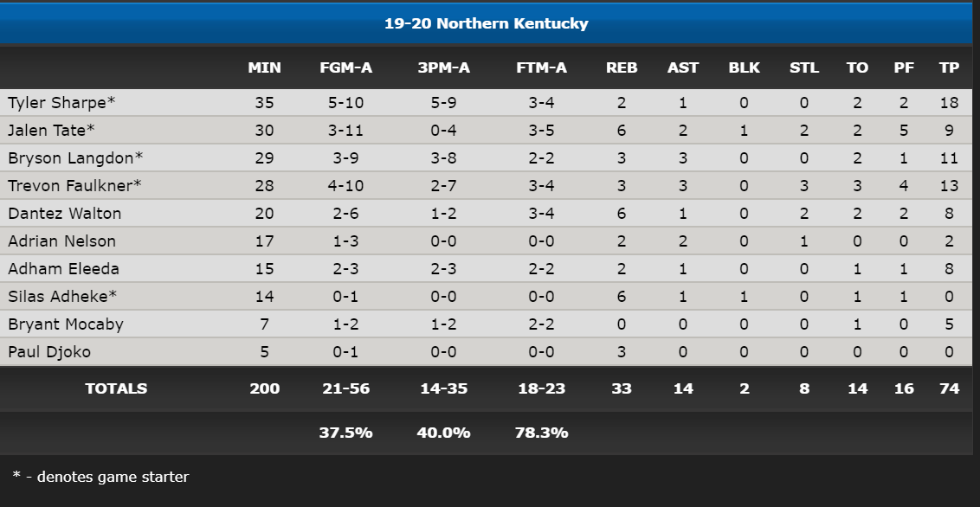Click player name Tyler Sharpe
The width and height of the screenshot is (980, 507).
coord(61,102)
